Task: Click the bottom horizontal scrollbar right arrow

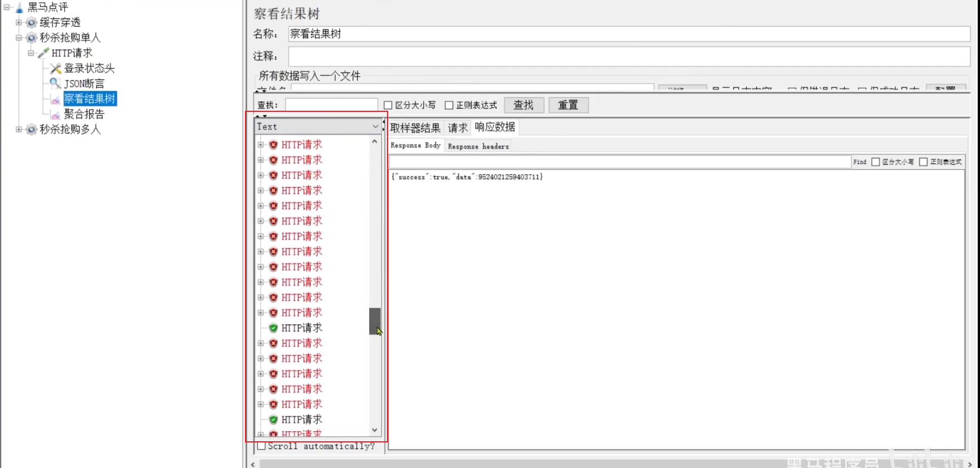Action: (970, 464)
